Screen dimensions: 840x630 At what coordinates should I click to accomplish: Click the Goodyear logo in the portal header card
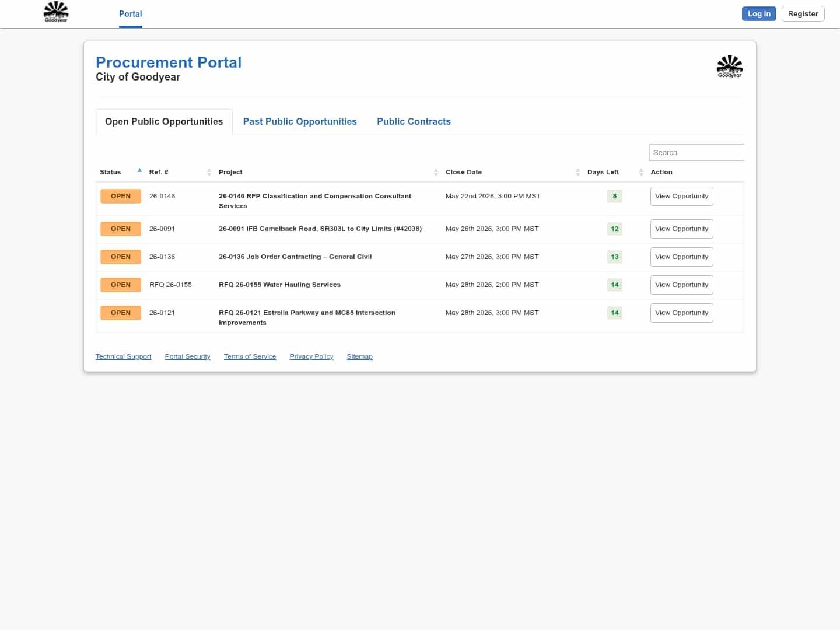(729, 66)
